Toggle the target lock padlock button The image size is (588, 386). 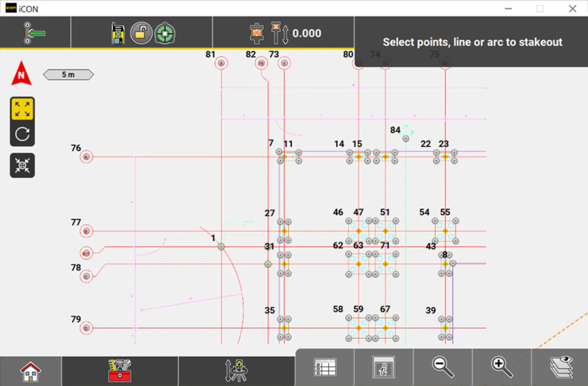141,33
